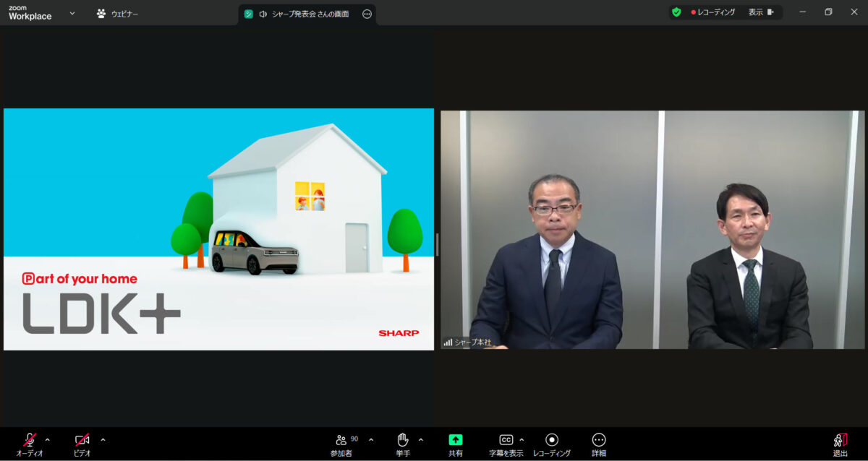
Task: Unmute the microphone via オーディオ button
Action: tap(30, 440)
